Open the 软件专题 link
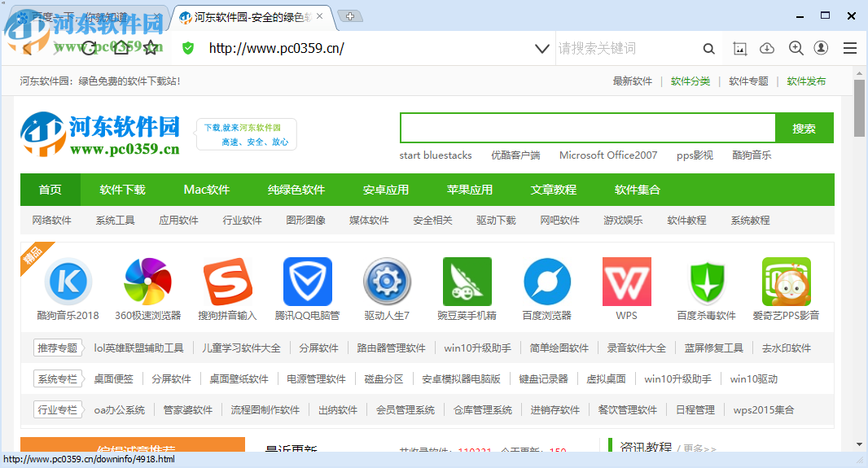The width and height of the screenshot is (868, 468). click(748, 81)
